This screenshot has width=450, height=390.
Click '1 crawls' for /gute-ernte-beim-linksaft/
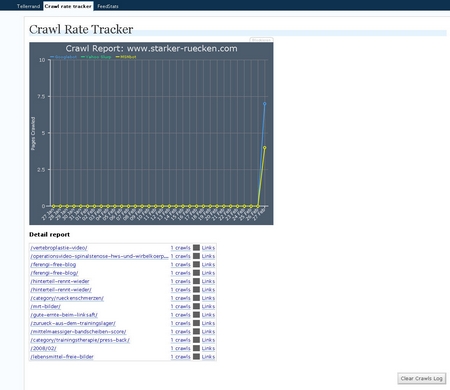point(180,315)
